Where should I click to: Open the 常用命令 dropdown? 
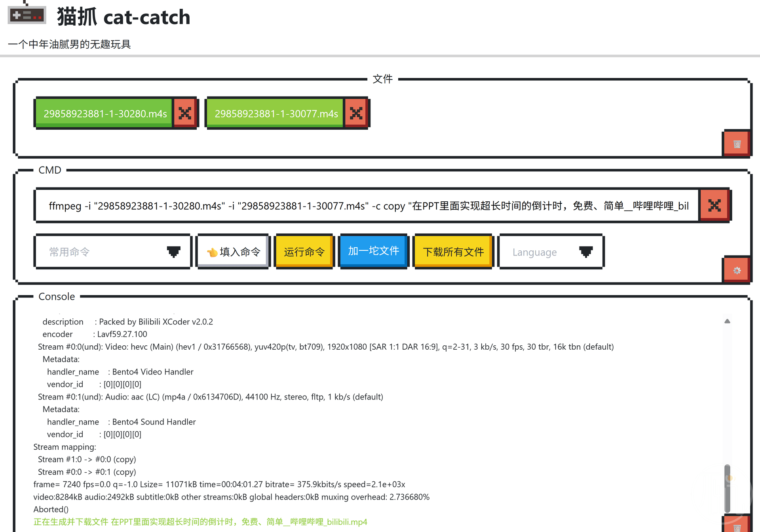point(113,252)
